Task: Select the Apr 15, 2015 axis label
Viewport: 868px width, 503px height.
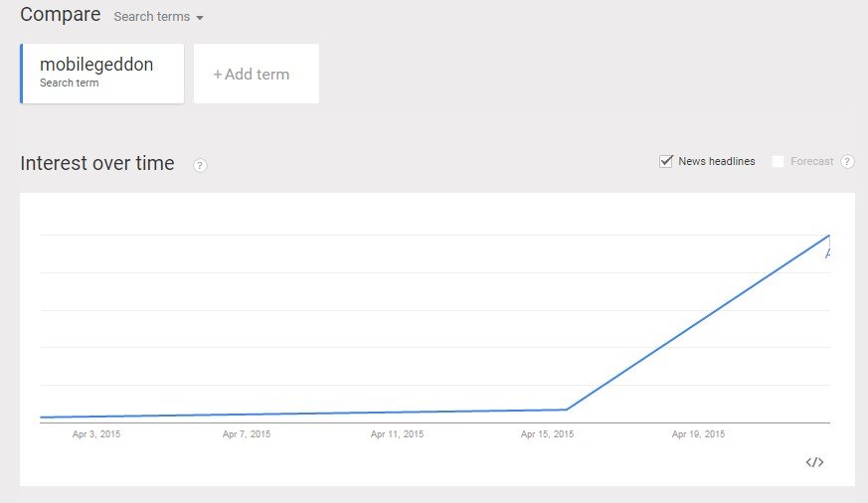Action: (547, 433)
